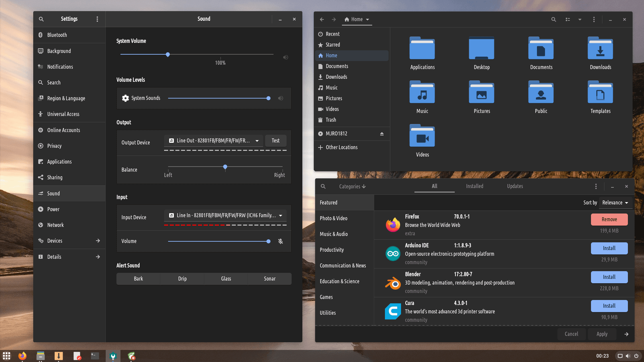Image resolution: width=644 pixels, height=362 pixels.
Task: Open the Sort by Relevance dropdown
Action: pyautogui.click(x=615, y=203)
